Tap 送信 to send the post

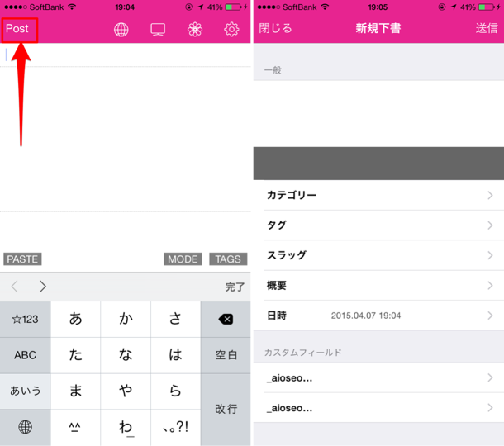pyautogui.click(x=487, y=28)
